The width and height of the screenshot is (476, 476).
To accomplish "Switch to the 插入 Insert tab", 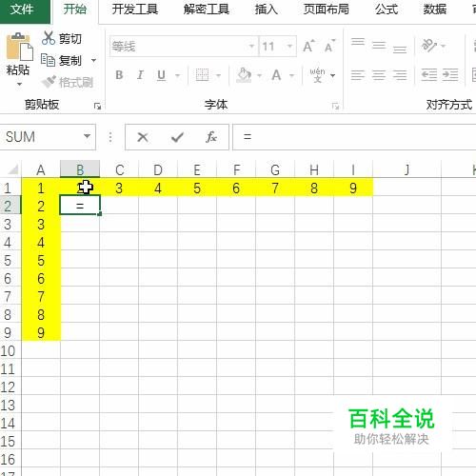I will pos(267,10).
